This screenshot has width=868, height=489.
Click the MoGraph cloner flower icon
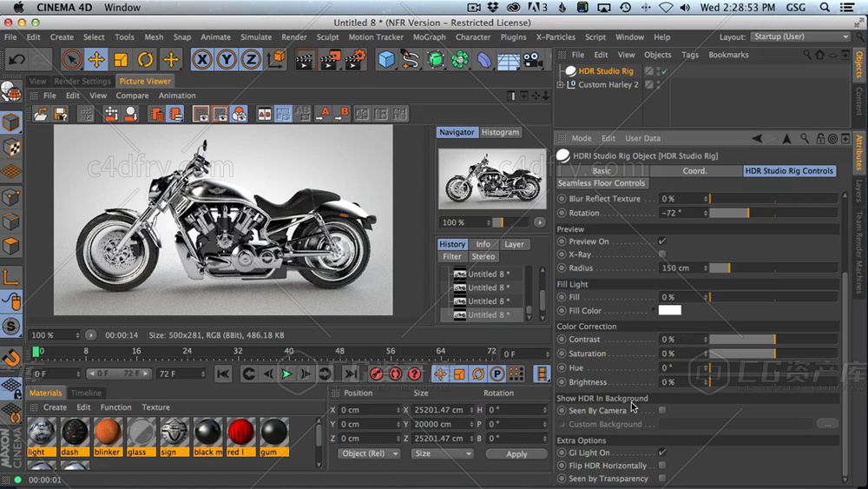coord(459,59)
